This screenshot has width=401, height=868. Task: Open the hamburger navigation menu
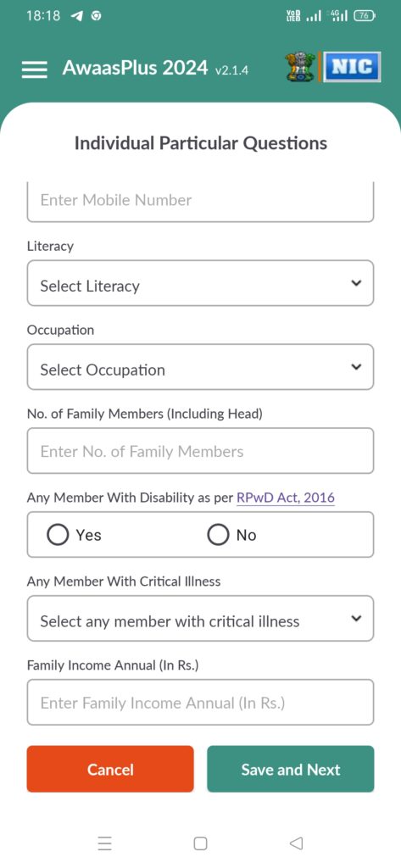coord(35,70)
